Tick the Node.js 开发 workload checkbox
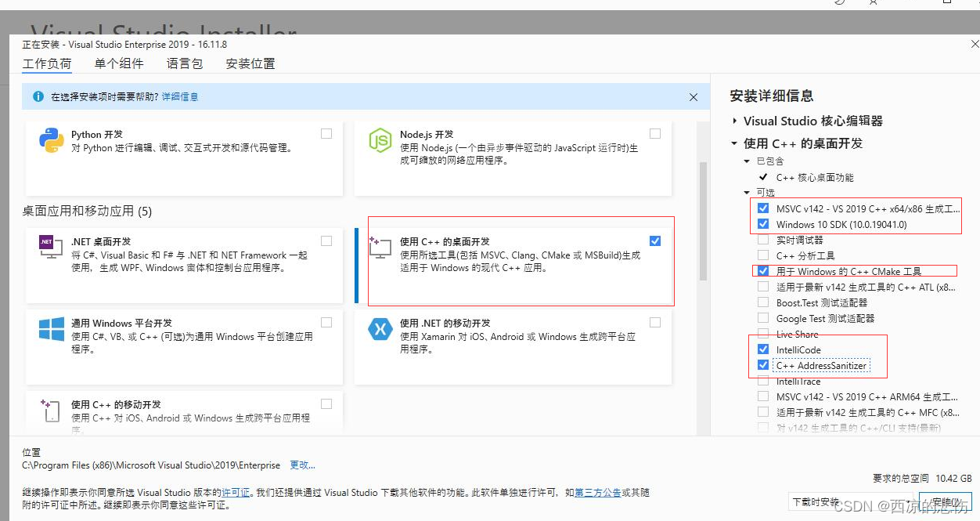The height and width of the screenshot is (521, 980). point(655,133)
